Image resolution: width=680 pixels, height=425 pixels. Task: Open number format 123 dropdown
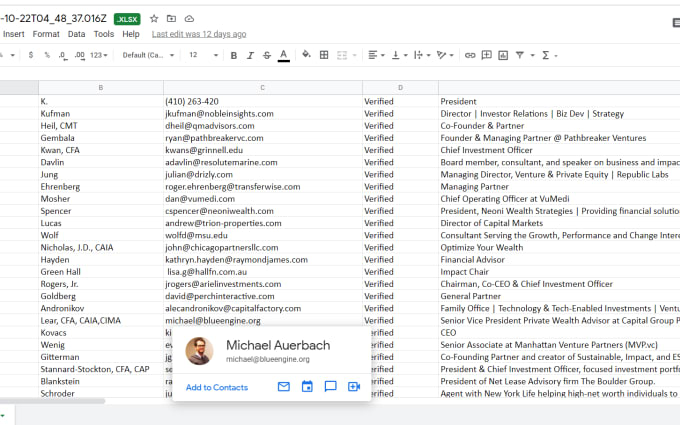point(98,55)
